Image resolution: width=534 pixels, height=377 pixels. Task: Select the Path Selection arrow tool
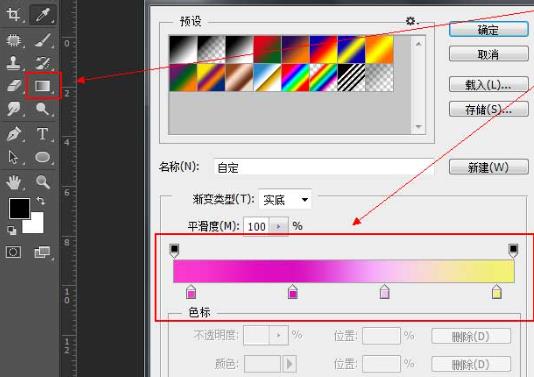pos(14,157)
